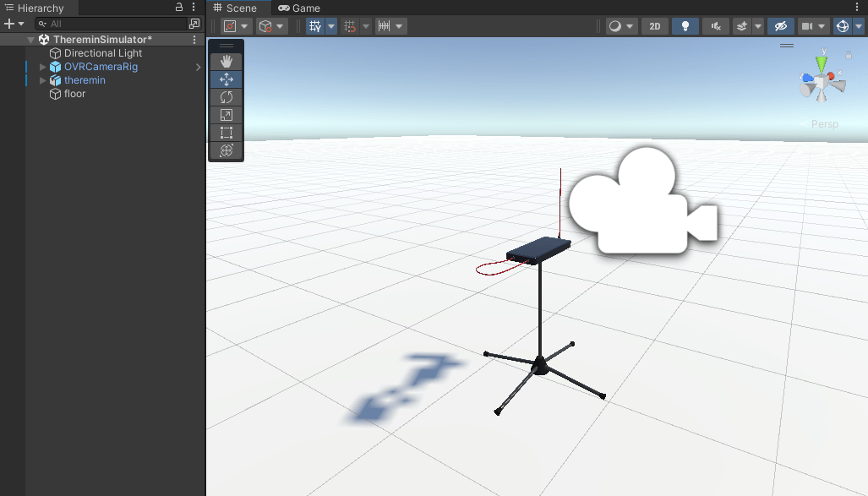This screenshot has height=496, width=868.
Task: Toggle scene gizmos display
Action: point(843,26)
